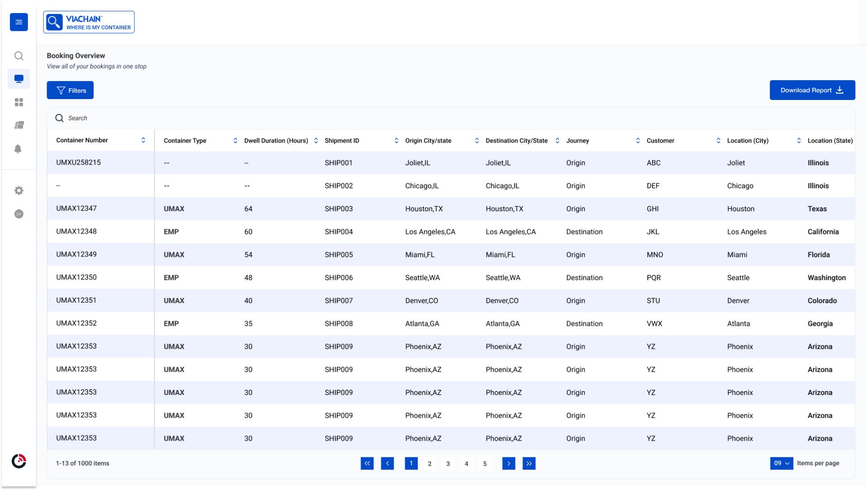Open the notifications bell icon
868x490 pixels.
(x=18, y=149)
